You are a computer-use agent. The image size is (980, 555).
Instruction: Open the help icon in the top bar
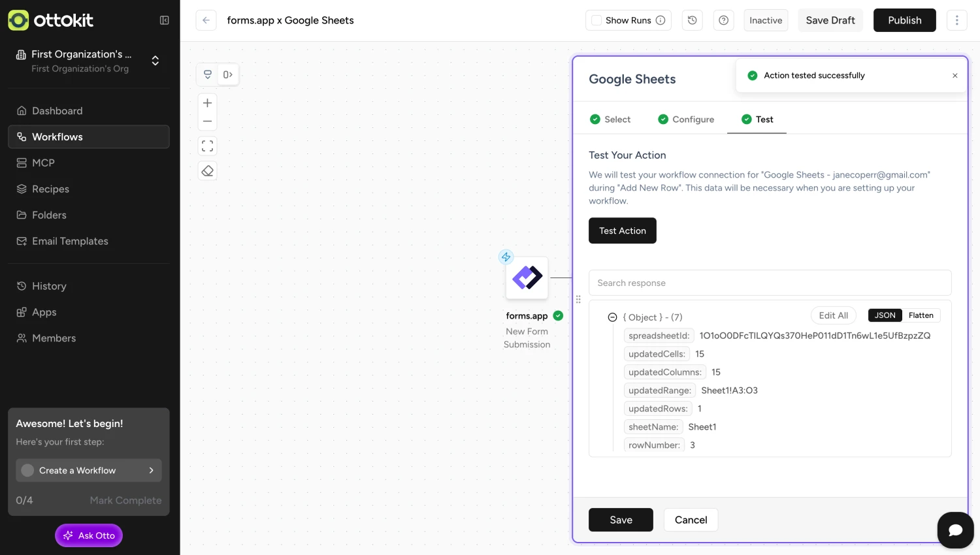click(723, 20)
